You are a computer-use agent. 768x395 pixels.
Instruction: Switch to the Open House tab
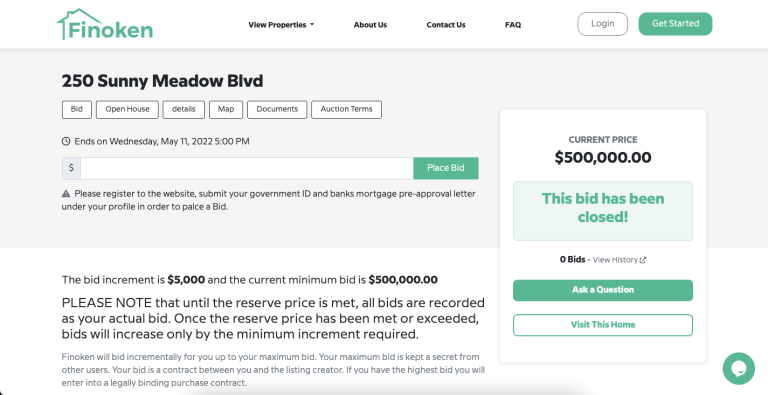[x=127, y=110]
